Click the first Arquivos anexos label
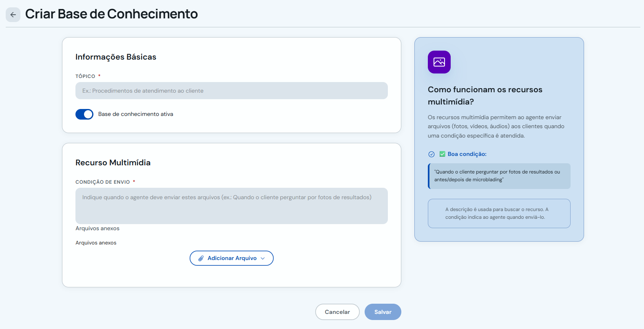This screenshot has height=329, width=644. point(97,229)
